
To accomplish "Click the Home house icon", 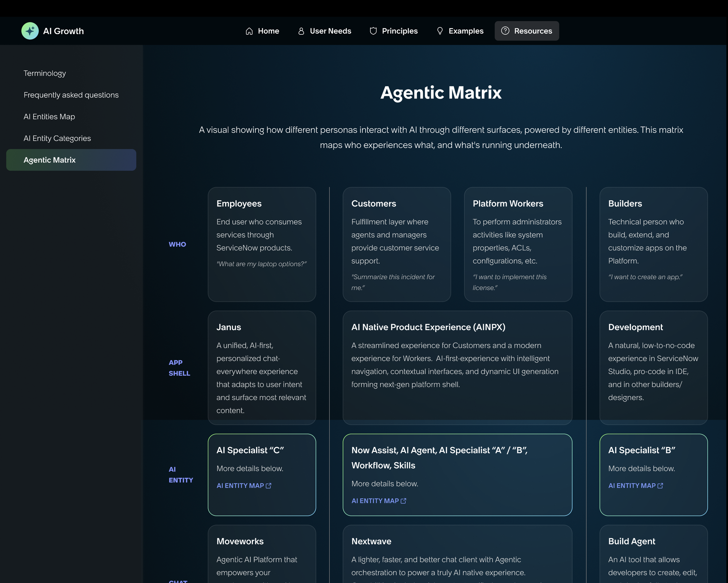I will (x=249, y=31).
